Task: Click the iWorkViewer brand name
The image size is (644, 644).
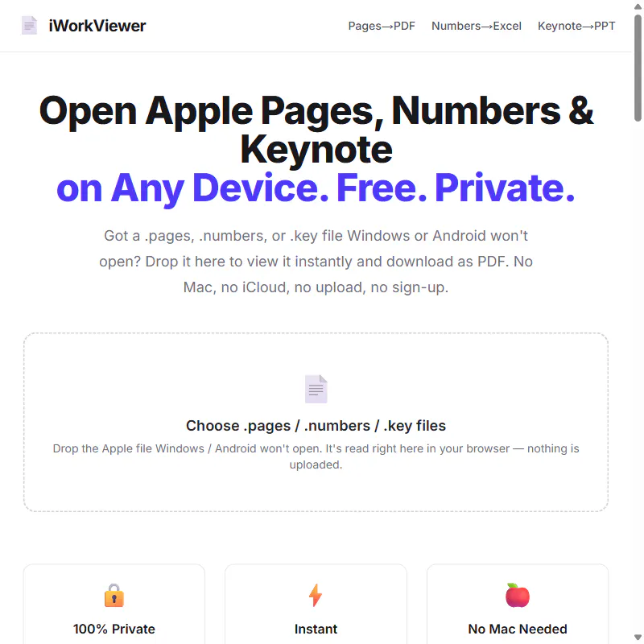Action: (97, 26)
